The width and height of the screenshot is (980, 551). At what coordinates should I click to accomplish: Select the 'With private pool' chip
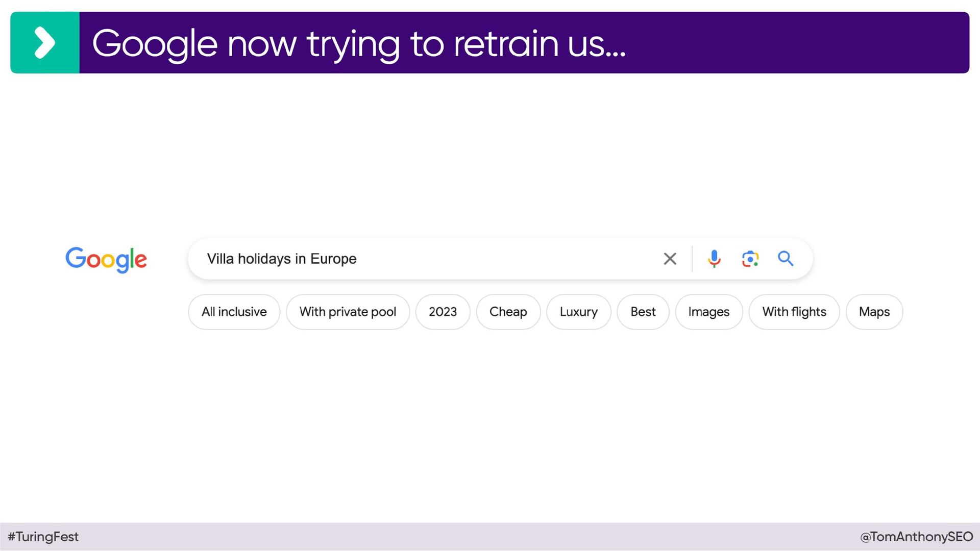(348, 312)
